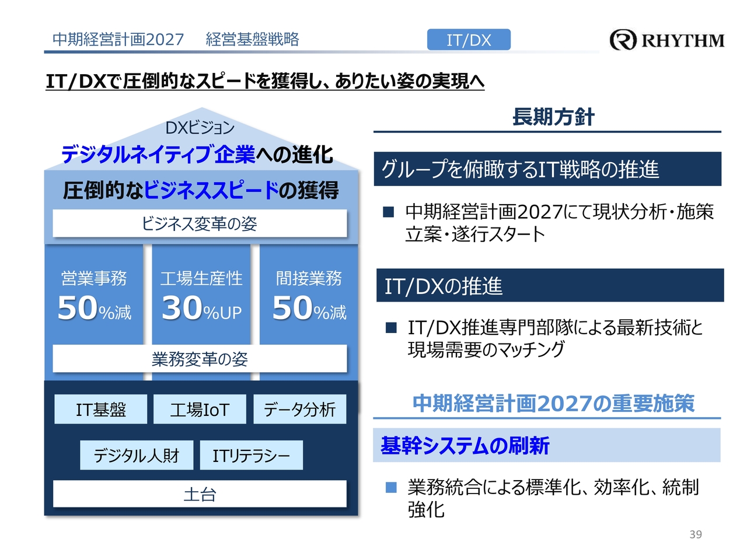747x560 pixels.
Task: Click the page number 39
Action: [x=696, y=534]
